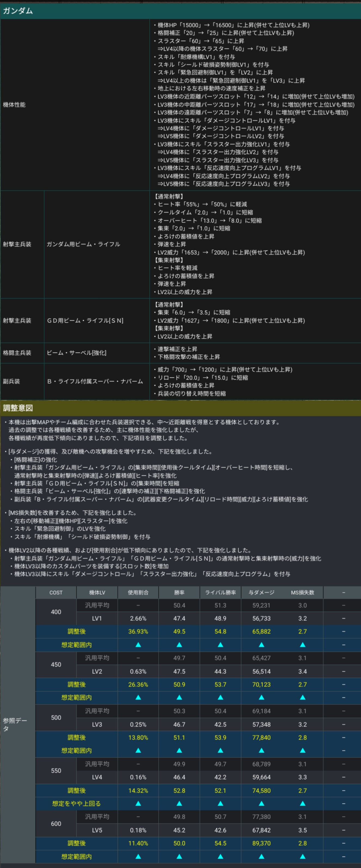The width and height of the screenshot is (361, 868).
Task: Click up-arrow below the 52.8 win rate
Action: 179,804
